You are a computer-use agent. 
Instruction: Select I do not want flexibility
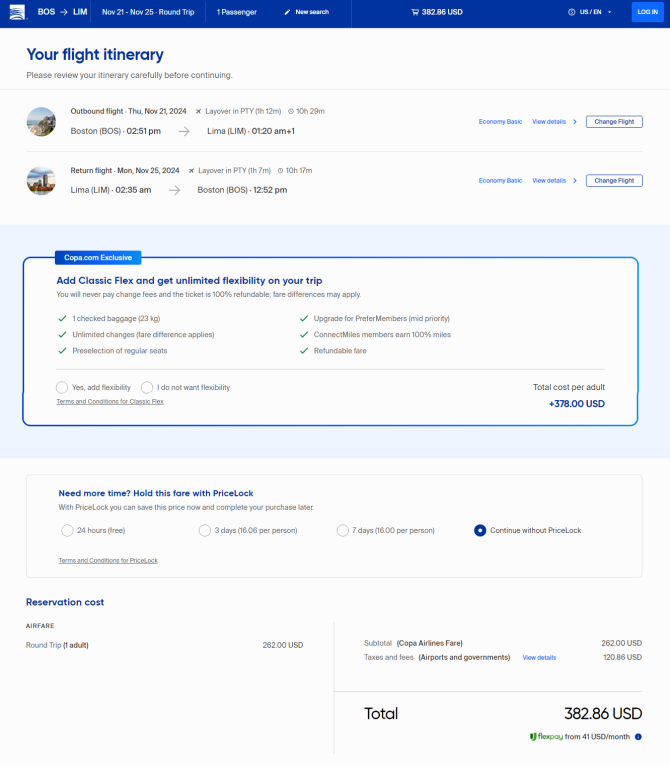coord(147,387)
